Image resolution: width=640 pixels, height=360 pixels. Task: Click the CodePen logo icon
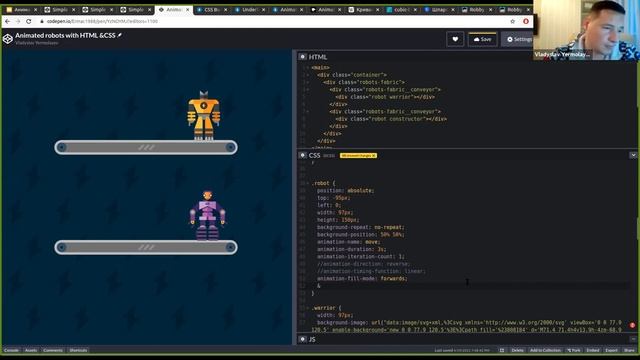pos(8,39)
